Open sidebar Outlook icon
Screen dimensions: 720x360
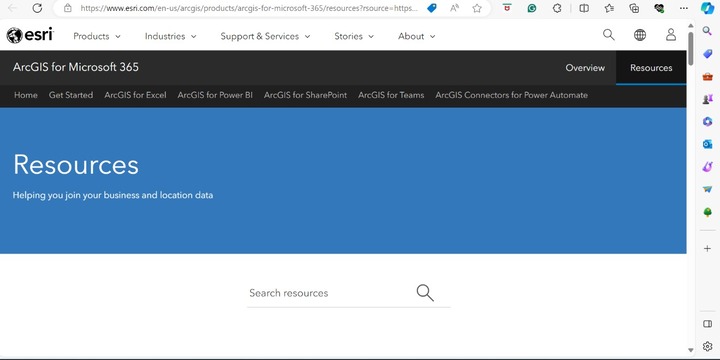tap(707, 144)
